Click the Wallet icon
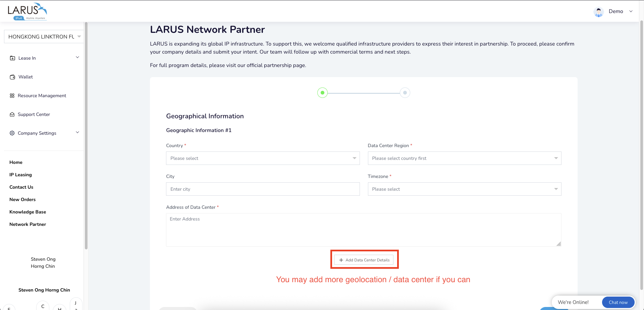The width and height of the screenshot is (644, 310). click(x=12, y=77)
